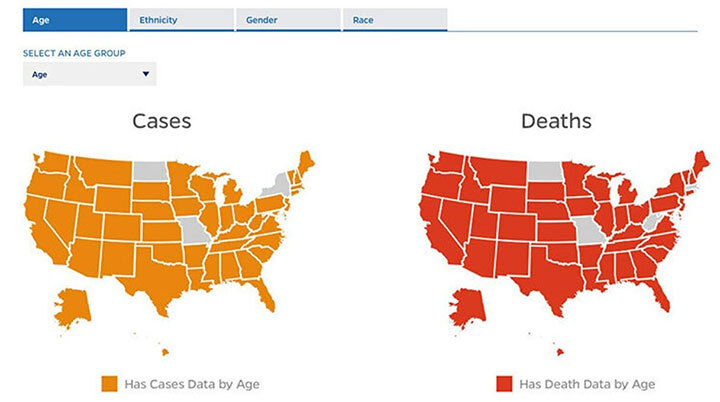Switch to the Race tab
Screen dimensions: 720x402
tap(395, 20)
